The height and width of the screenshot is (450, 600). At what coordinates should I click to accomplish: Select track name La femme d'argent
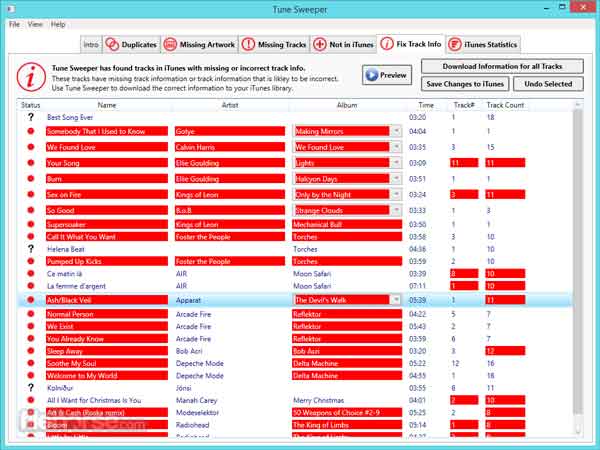[76, 286]
